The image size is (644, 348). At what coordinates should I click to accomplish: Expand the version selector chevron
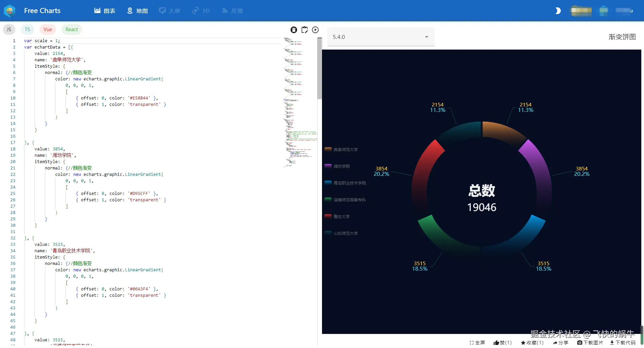[426, 37]
